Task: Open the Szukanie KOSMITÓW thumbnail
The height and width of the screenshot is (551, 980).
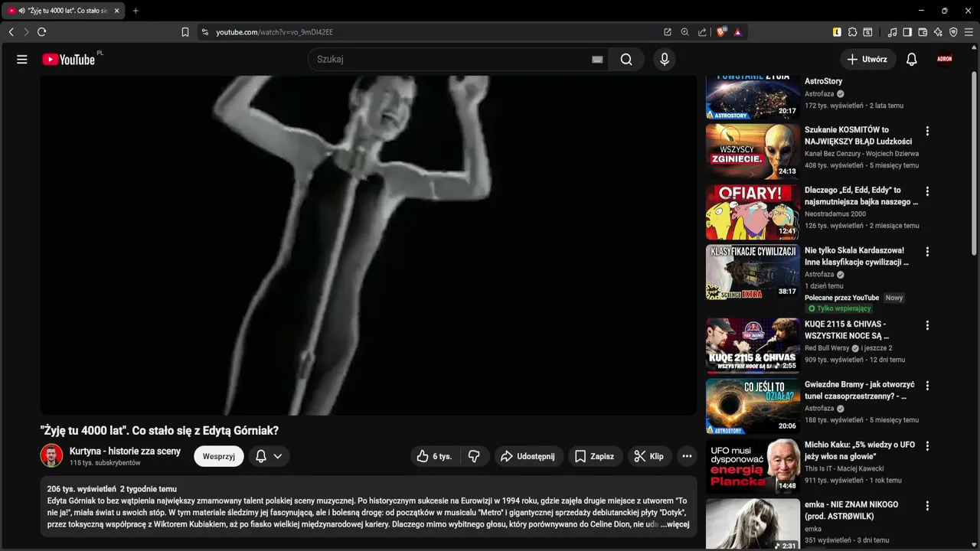Action: tap(753, 152)
